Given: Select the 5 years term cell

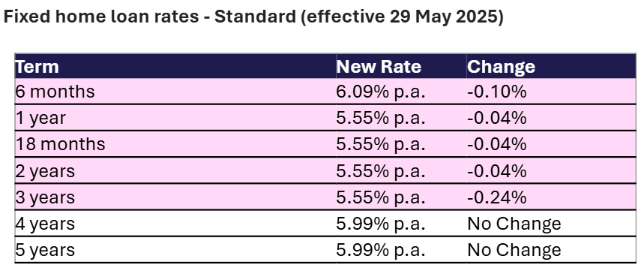Looking at the screenshot, I should 175,250.
